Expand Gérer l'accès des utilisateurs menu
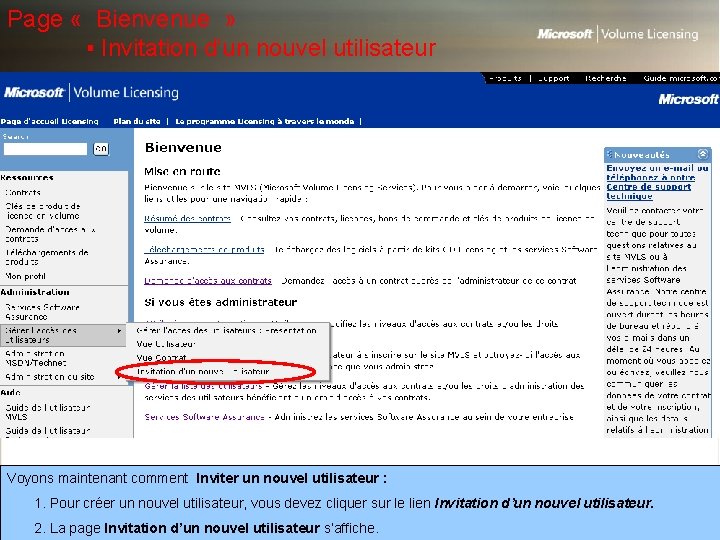720x540 pixels. [x=63, y=335]
